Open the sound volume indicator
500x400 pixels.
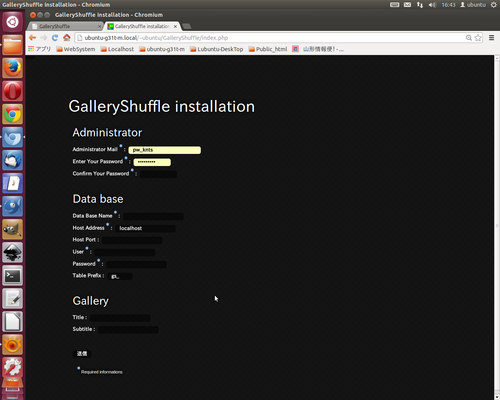coord(432,5)
